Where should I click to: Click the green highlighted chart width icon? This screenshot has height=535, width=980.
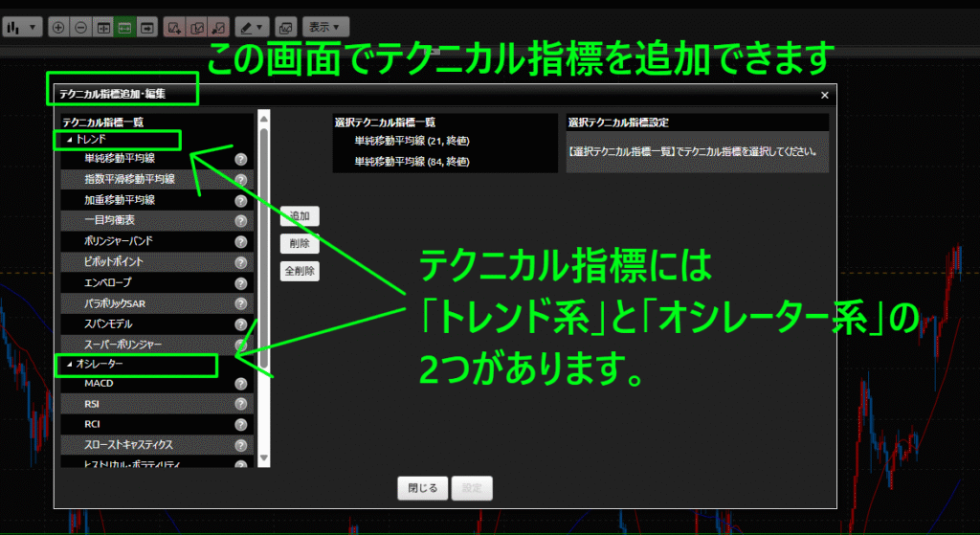tap(124, 28)
